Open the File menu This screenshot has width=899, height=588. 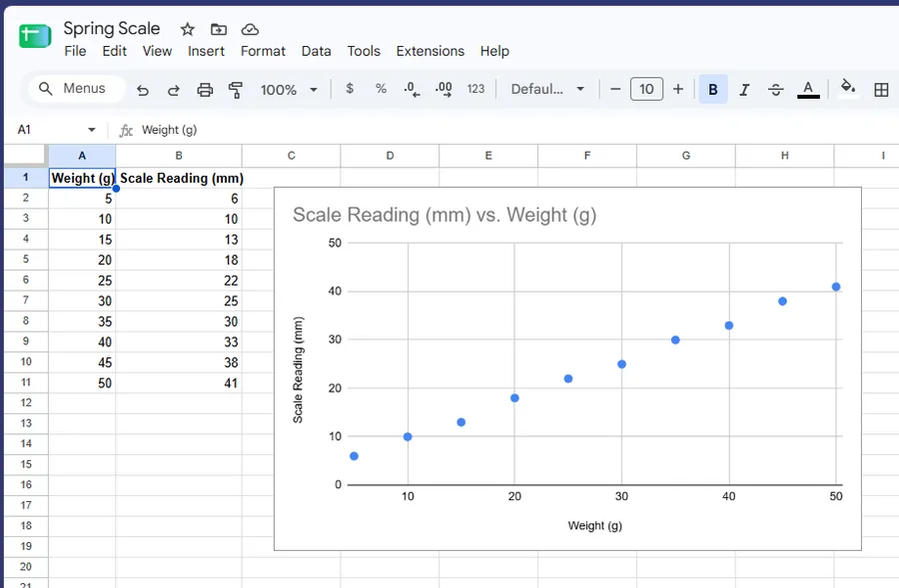coord(75,51)
